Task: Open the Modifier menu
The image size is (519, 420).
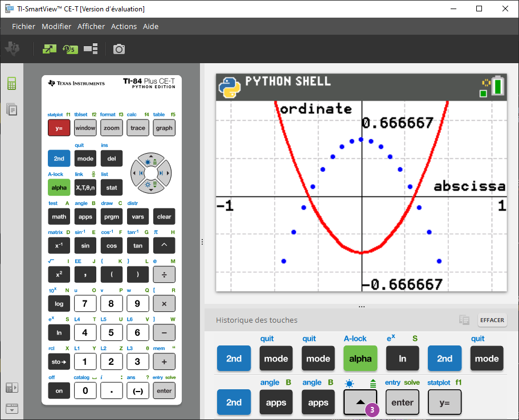Action: pyautogui.click(x=56, y=26)
